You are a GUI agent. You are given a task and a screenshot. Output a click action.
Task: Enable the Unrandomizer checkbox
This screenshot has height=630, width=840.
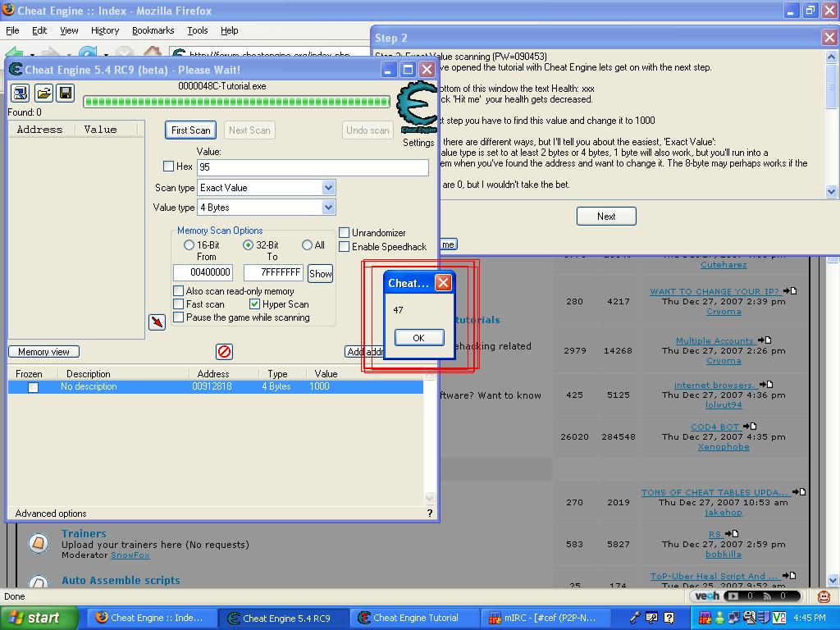coord(345,232)
